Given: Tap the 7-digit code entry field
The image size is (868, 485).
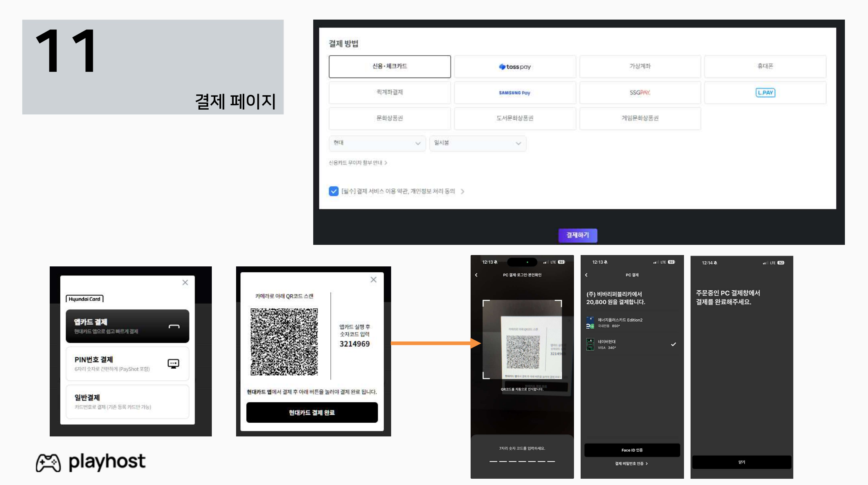Looking at the screenshot, I should [x=522, y=461].
